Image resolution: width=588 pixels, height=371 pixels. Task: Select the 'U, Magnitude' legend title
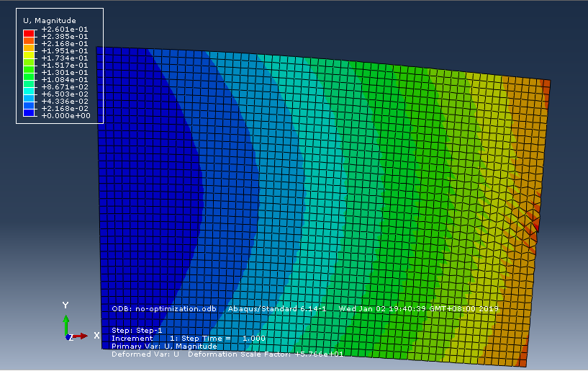[x=50, y=21]
